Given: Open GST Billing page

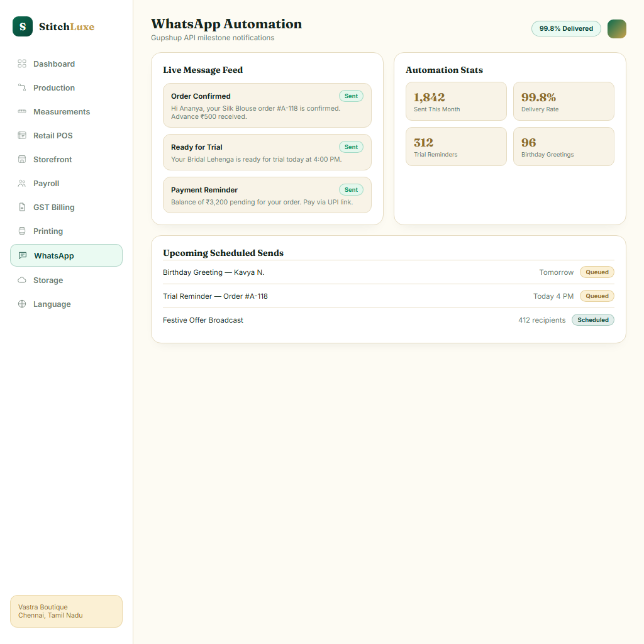Looking at the screenshot, I should [x=66, y=207].
